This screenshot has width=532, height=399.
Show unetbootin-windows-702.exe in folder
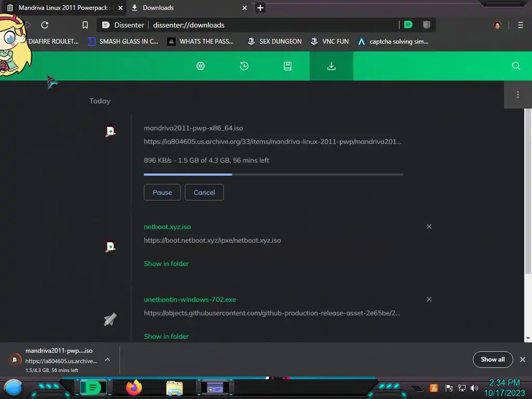coord(166,336)
